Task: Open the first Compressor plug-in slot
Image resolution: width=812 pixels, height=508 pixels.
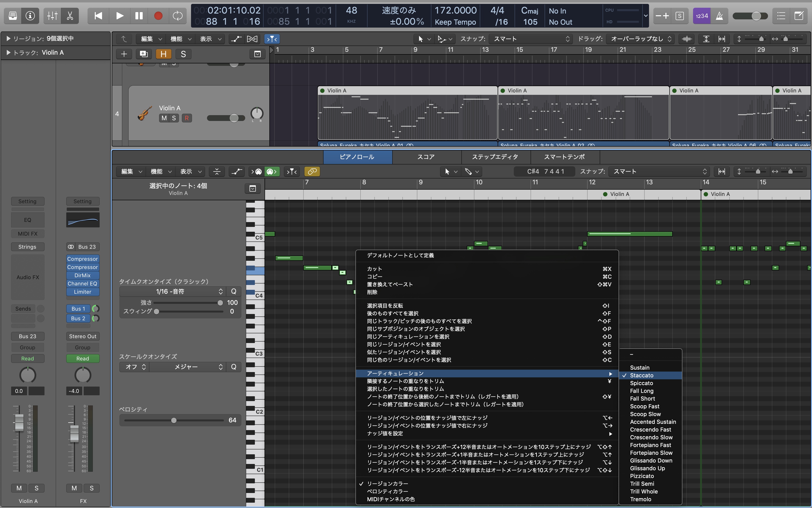Action: [83, 259]
